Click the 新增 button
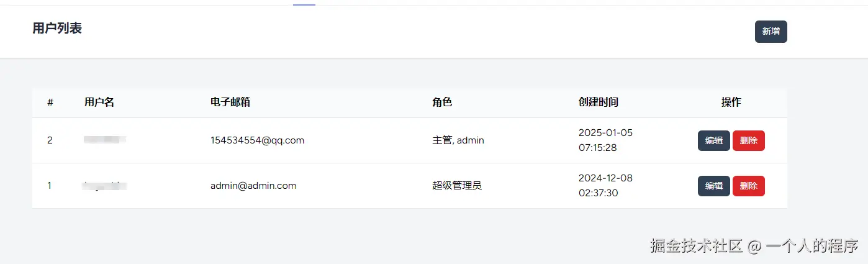 coord(771,32)
